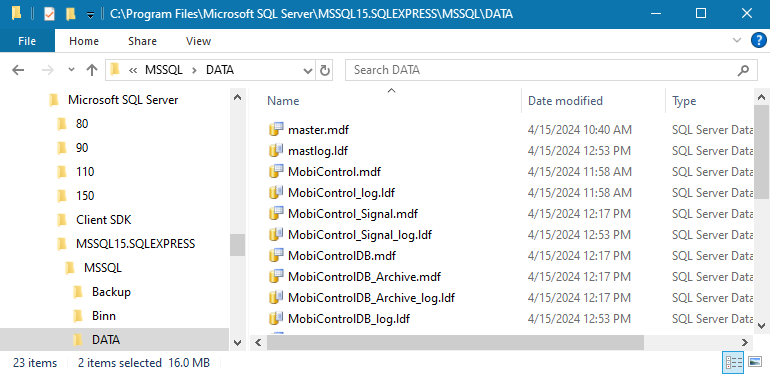
Task: Click navigation pane scroll up arrow
Action: [x=237, y=97]
